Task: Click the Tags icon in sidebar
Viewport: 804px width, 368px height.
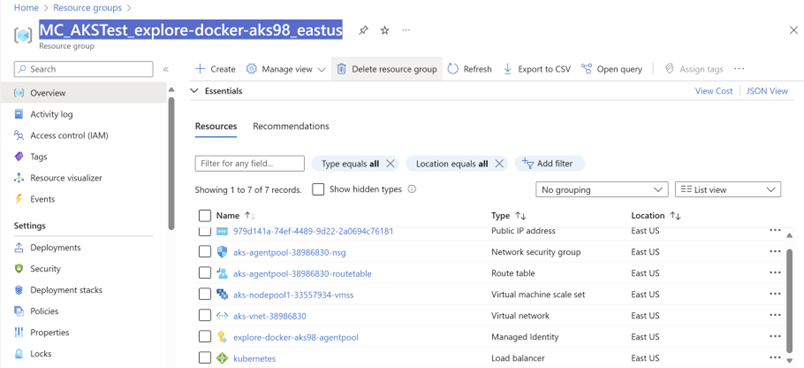Action: point(19,156)
